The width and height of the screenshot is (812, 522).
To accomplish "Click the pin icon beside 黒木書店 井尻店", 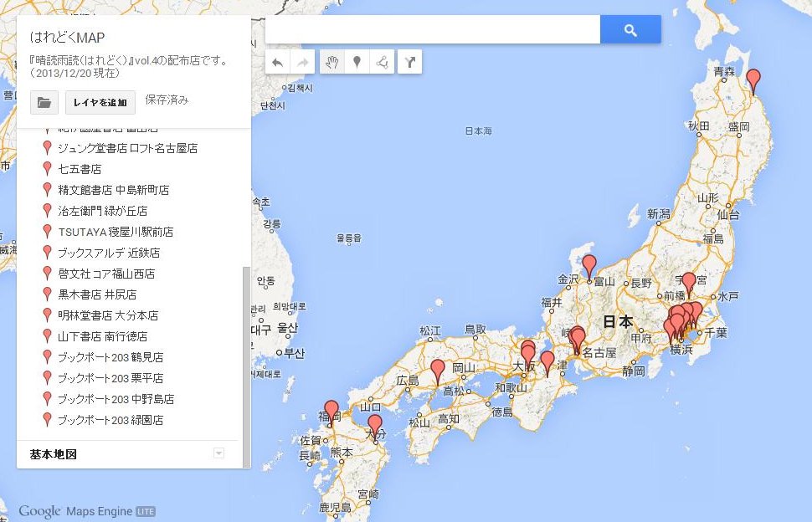I will click(x=47, y=294).
